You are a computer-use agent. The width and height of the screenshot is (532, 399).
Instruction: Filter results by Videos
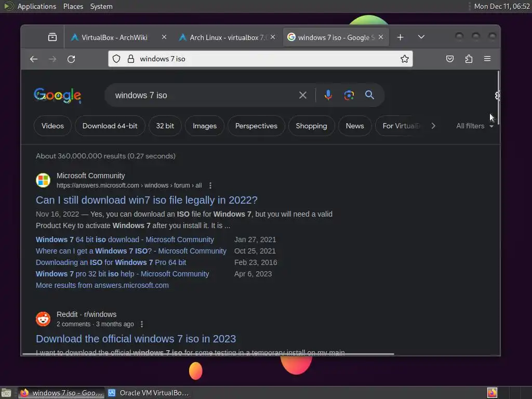(x=52, y=126)
